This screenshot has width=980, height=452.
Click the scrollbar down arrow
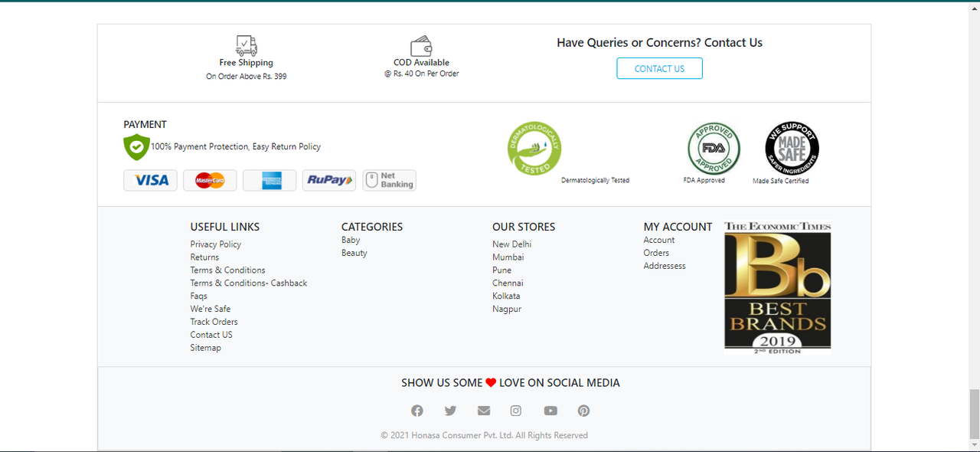point(974,445)
